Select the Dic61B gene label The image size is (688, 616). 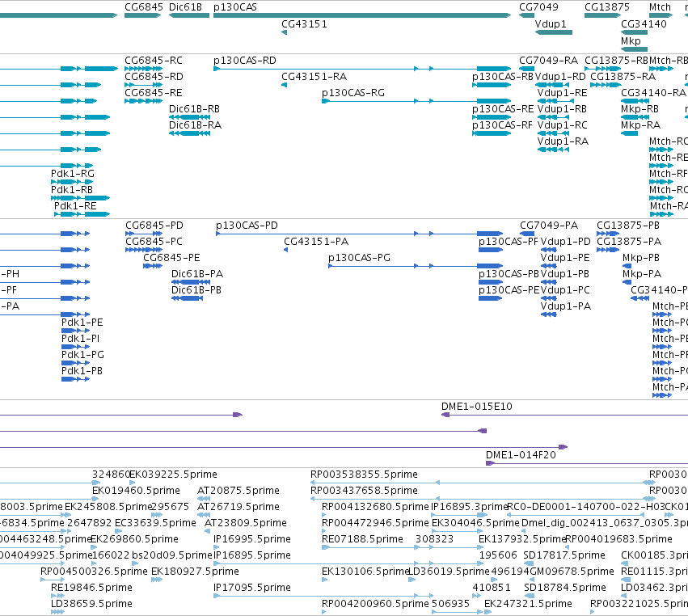[x=185, y=7]
